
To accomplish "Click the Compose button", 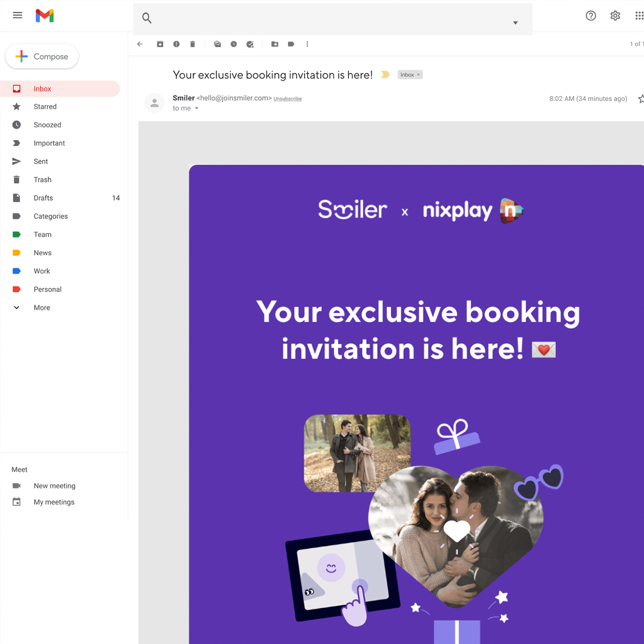I will point(42,56).
